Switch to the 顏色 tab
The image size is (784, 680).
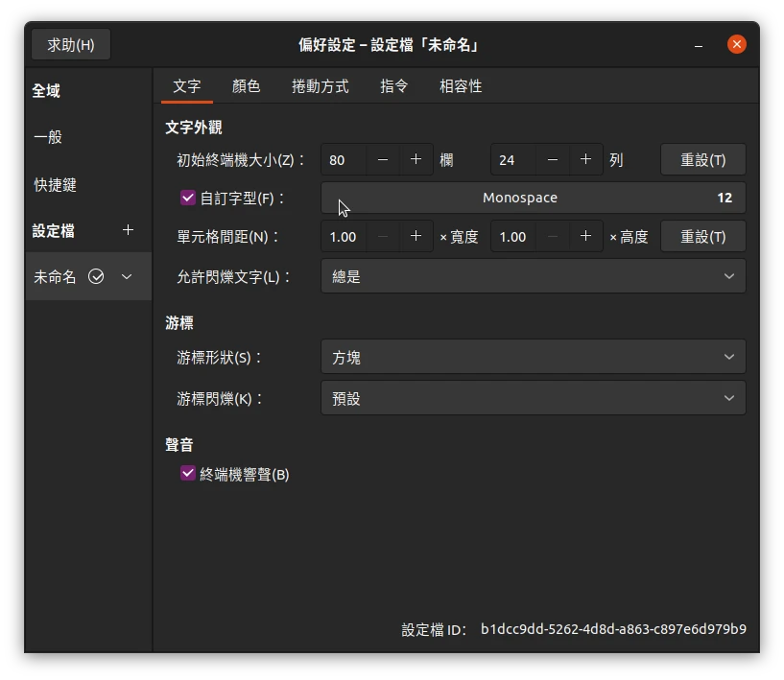pos(246,86)
